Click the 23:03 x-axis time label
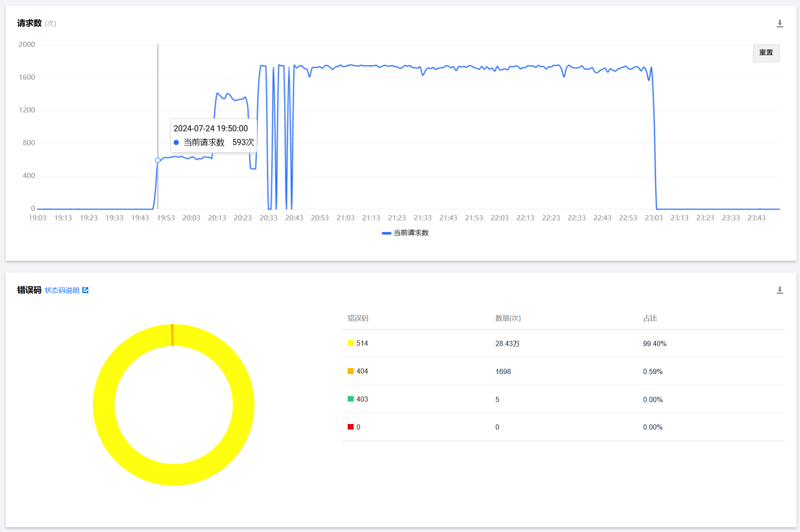 click(654, 218)
